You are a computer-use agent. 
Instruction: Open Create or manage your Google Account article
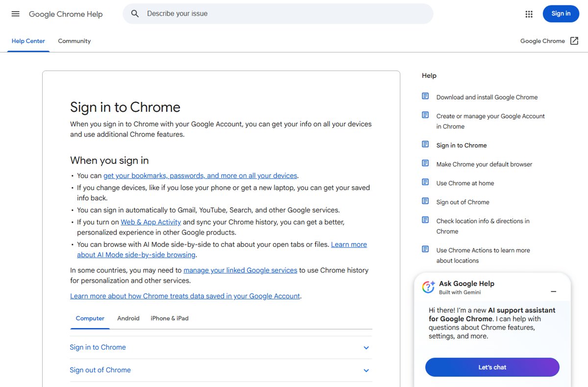point(490,121)
